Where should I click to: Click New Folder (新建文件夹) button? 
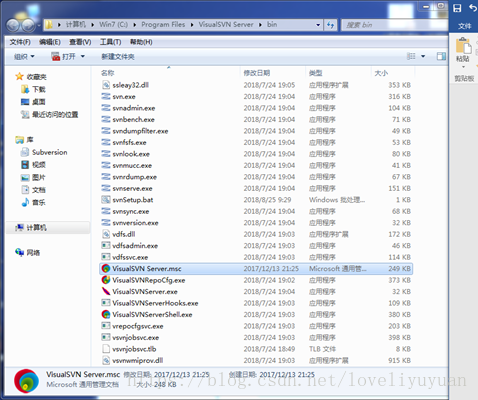click(x=118, y=57)
